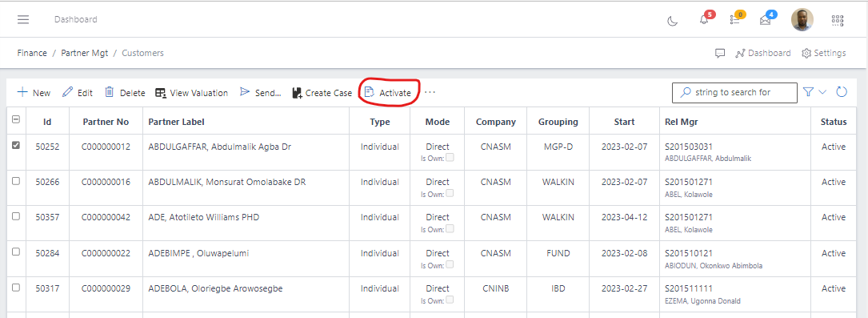Toggle Is Own checkbox for ADE Atotileto row
The height and width of the screenshot is (318, 868).
(450, 229)
